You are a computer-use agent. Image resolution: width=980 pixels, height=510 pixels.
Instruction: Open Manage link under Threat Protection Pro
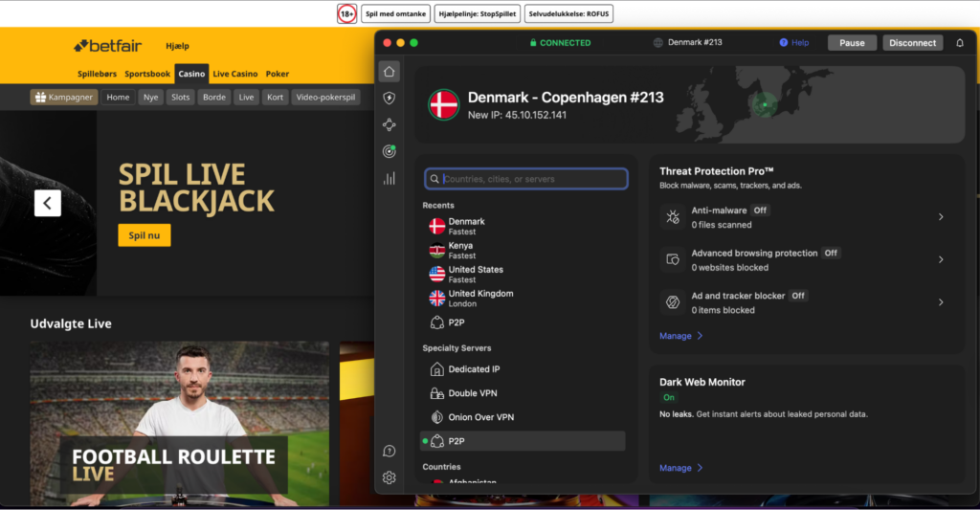click(680, 336)
